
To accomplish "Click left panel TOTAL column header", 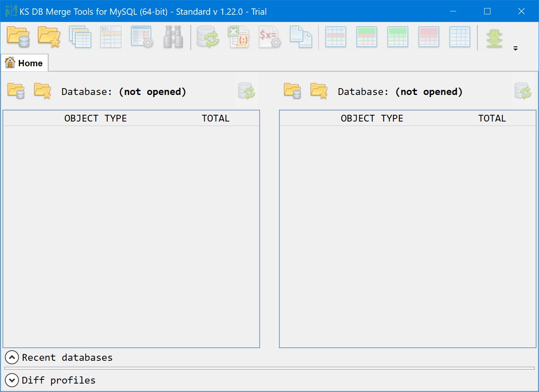I will click(x=215, y=118).
